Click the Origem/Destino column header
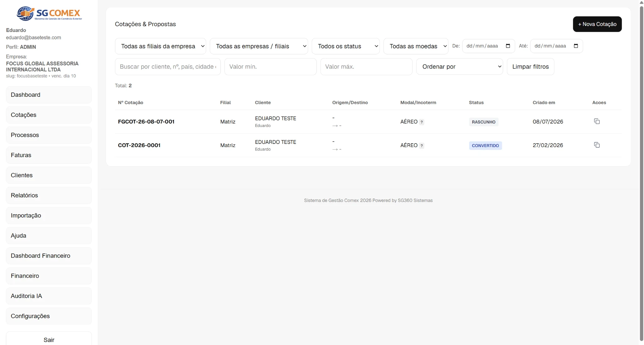 (x=350, y=102)
